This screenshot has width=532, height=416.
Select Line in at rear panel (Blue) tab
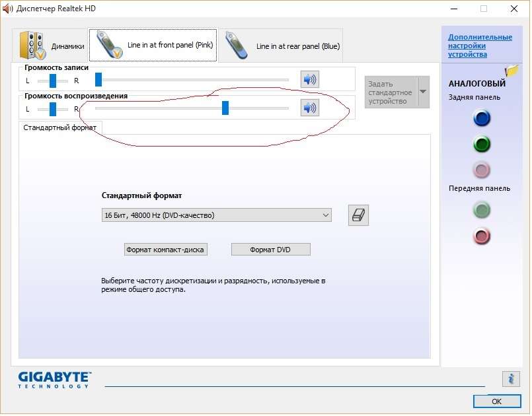tap(281, 46)
